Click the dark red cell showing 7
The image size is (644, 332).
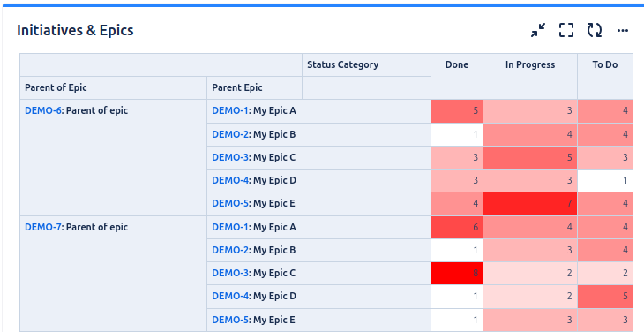point(530,203)
